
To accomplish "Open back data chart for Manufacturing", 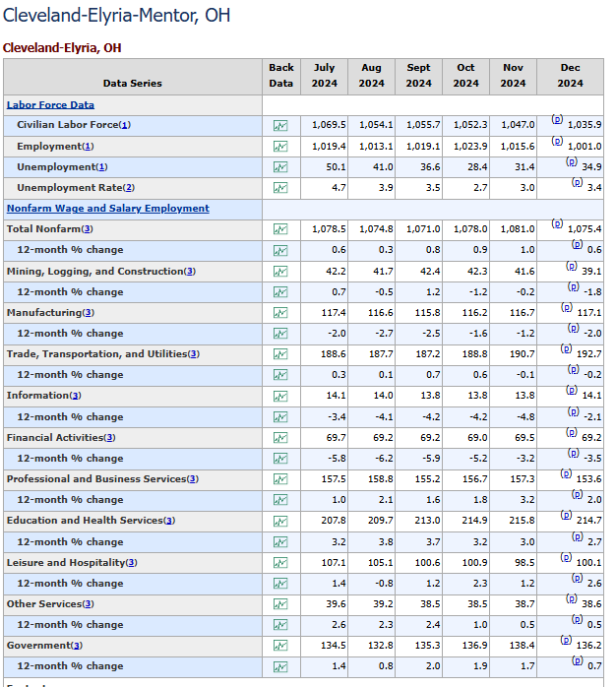I will pyautogui.click(x=280, y=313).
